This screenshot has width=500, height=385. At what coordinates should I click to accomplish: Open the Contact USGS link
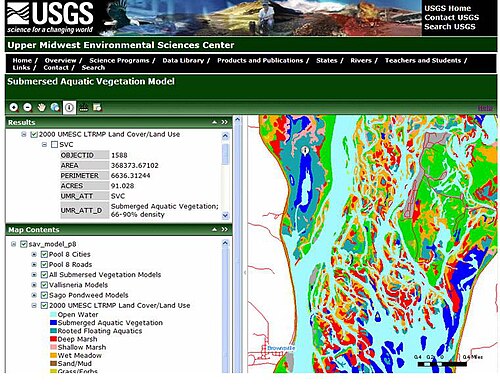(x=451, y=18)
